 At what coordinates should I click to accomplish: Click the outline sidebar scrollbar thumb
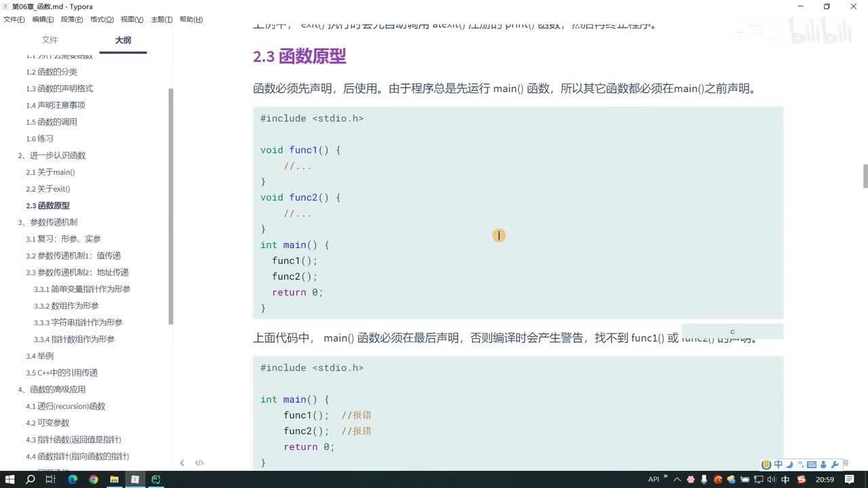171,206
